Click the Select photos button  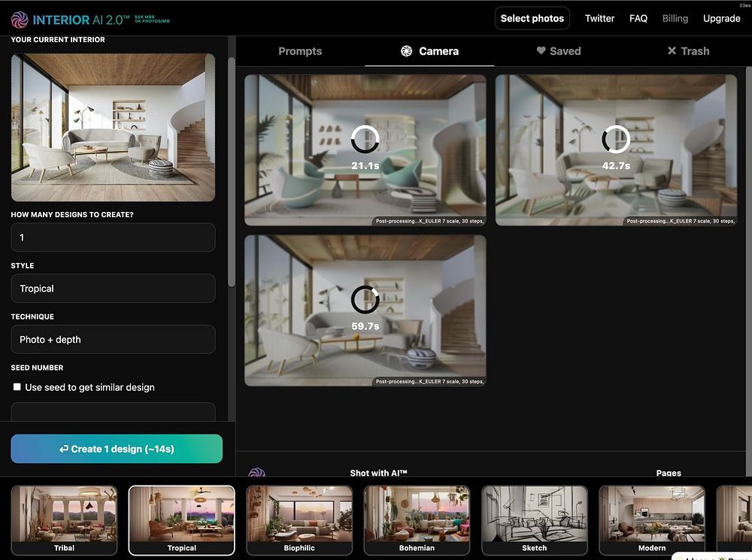point(532,18)
